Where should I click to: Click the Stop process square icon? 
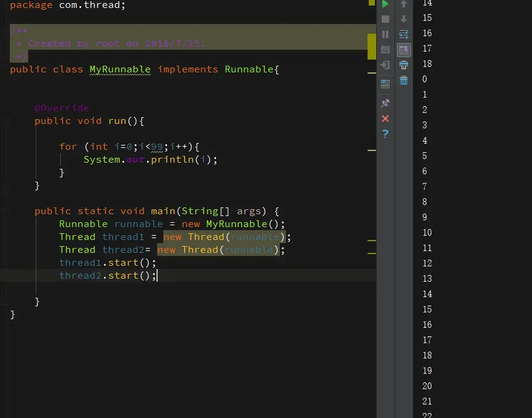[x=385, y=19]
